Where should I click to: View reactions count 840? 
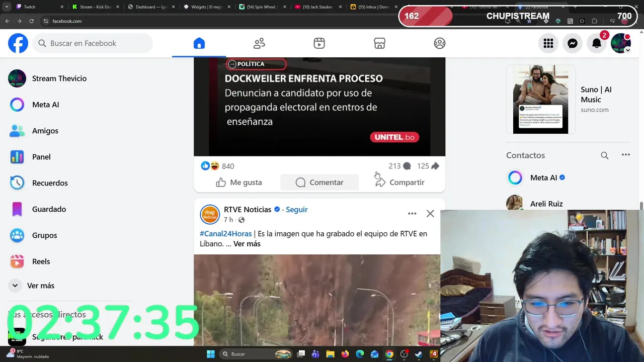(228, 166)
